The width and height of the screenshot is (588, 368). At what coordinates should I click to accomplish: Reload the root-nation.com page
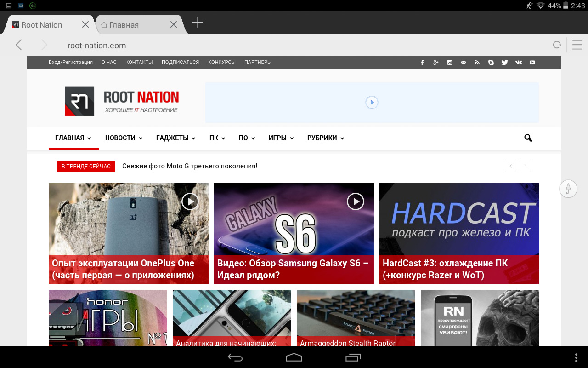coord(557,45)
